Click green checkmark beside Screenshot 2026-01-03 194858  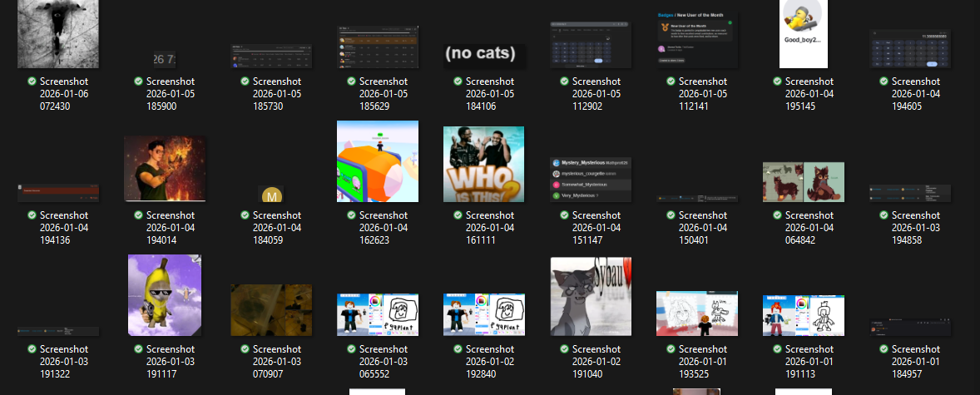[x=883, y=215]
